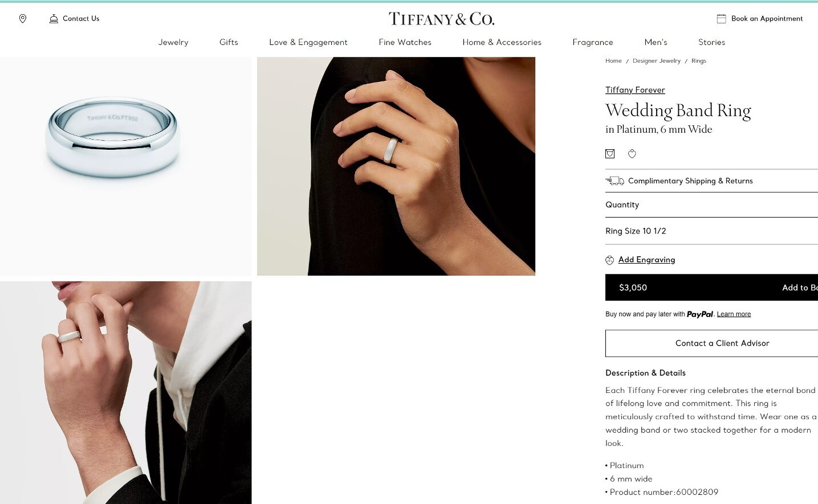Open the Love & Engagement menu
Viewport: 818px width, 504px height.
[308, 42]
